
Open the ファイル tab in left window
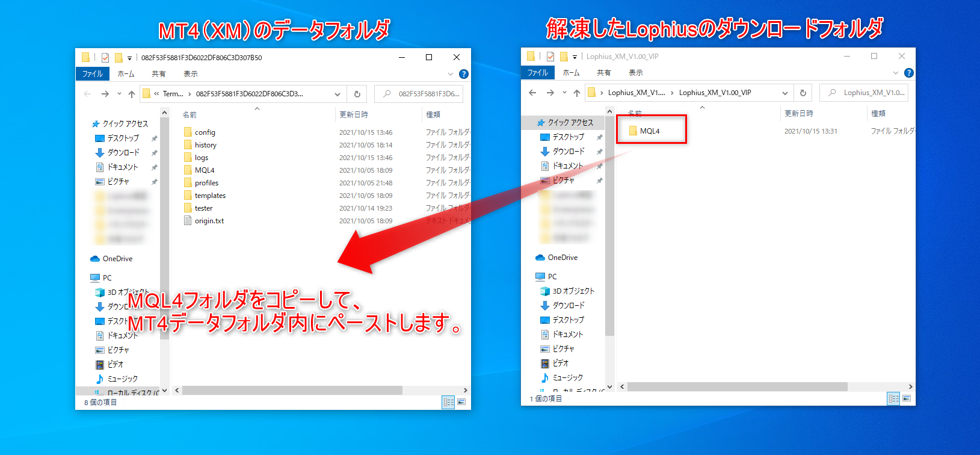coord(92,74)
